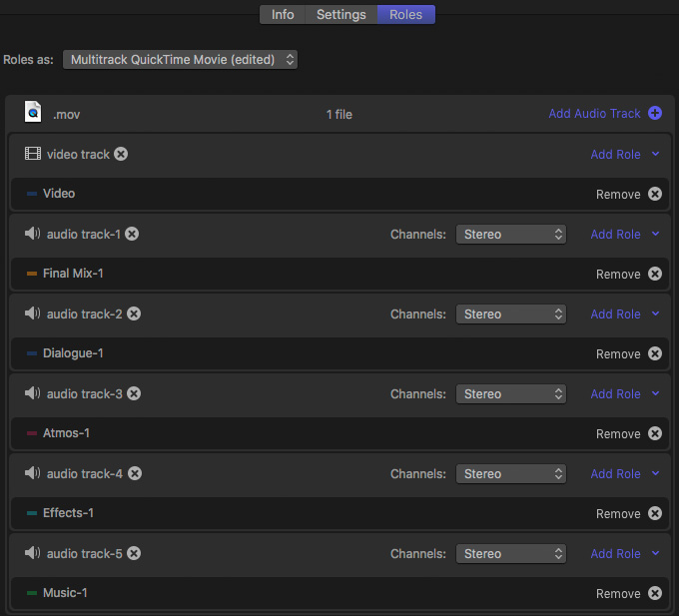Switch to the Settings tab
679x616 pixels.
click(x=341, y=14)
